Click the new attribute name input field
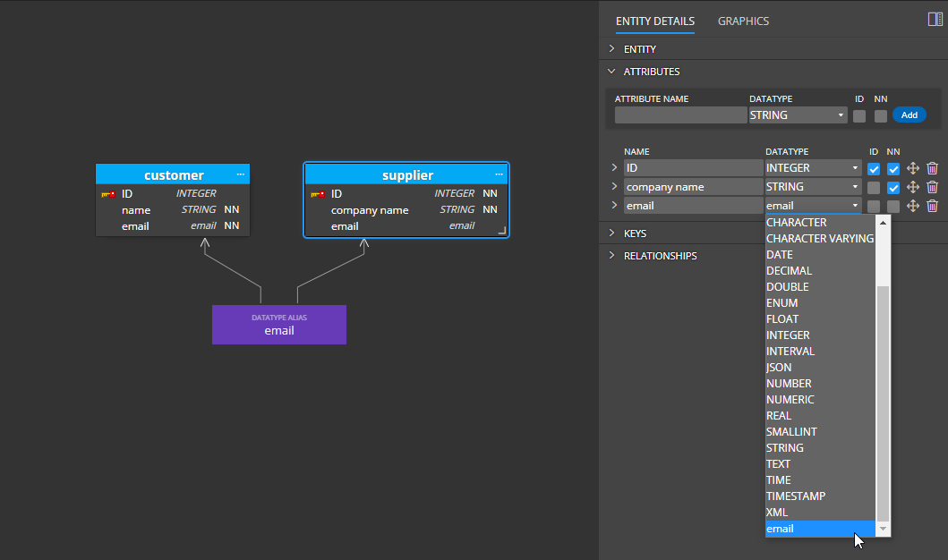 pos(680,115)
